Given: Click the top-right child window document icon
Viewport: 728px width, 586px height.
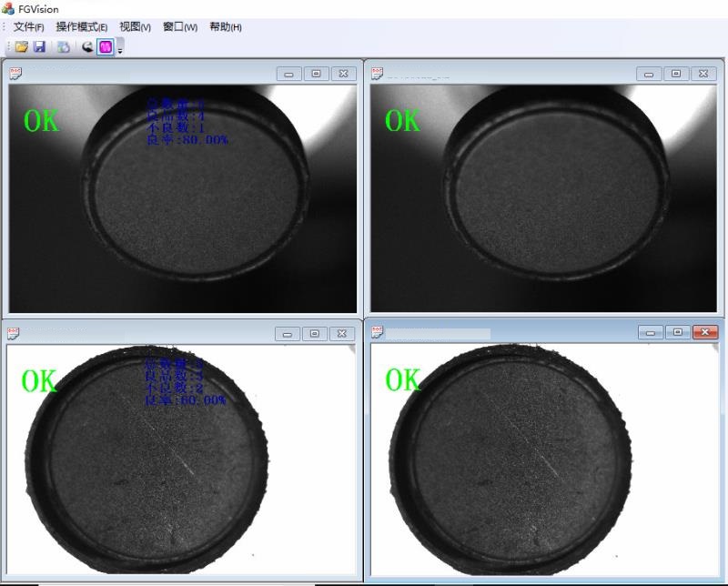Looking at the screenshot, I should pos(378,74).
